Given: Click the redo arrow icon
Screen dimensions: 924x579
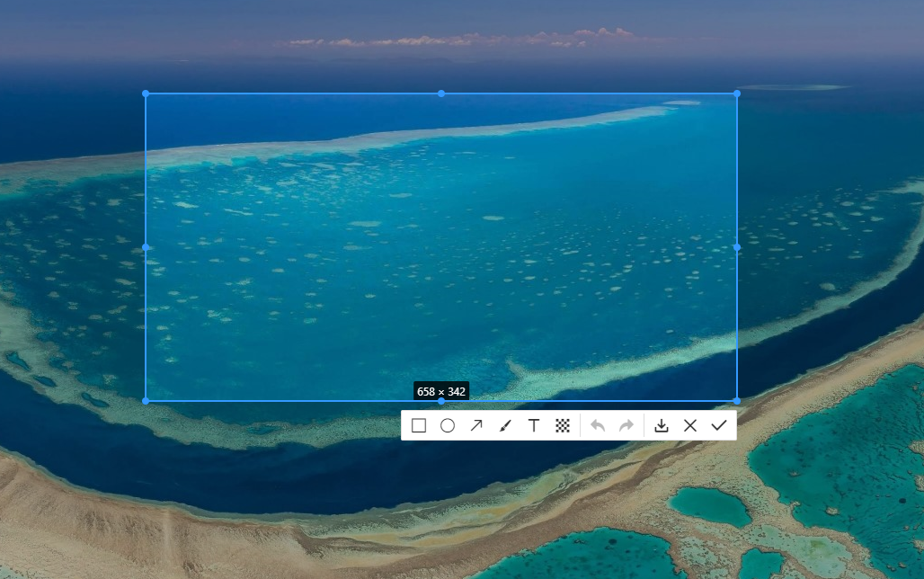Looking at the screenshot, I should click(626, 425).
